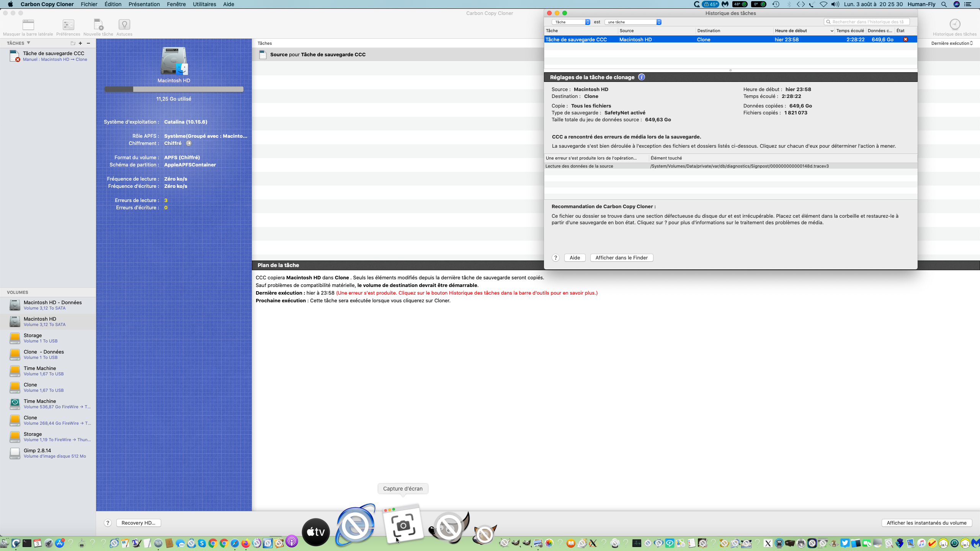The image size is (980, 551).
Task: Open the Aide menu in menu bar
Action: pyautogui.click(x=229, y=4)
